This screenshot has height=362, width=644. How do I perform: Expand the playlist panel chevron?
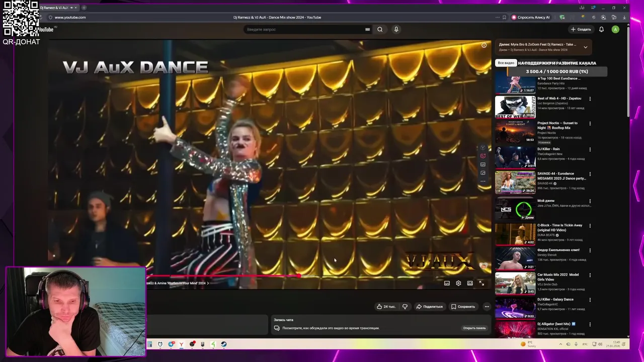(x=585, y=47)
